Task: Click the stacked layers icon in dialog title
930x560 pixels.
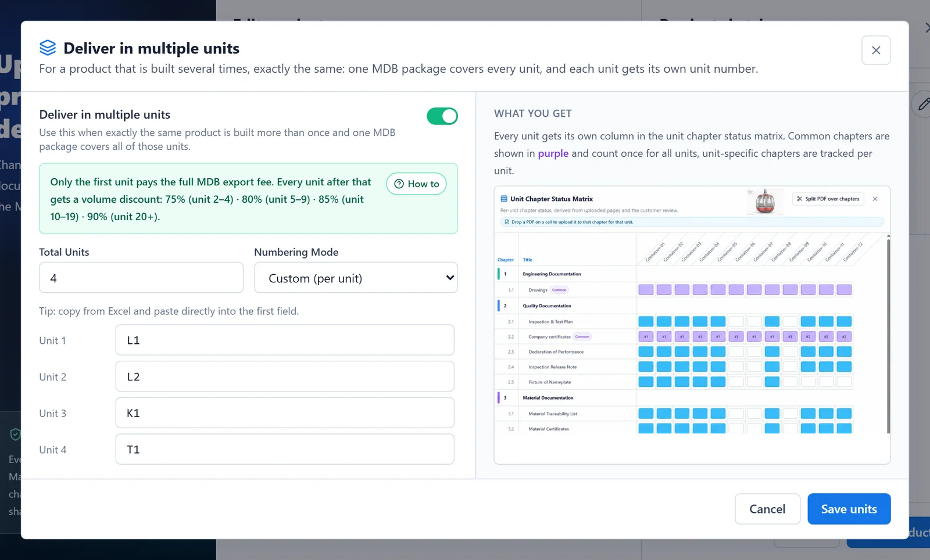Action: [48, 48]
